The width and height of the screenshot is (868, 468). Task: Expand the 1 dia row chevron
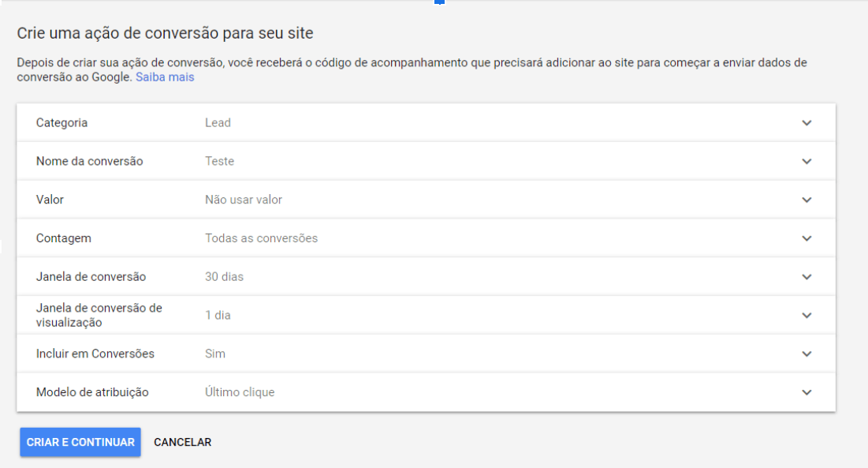[x=807, y=315]
